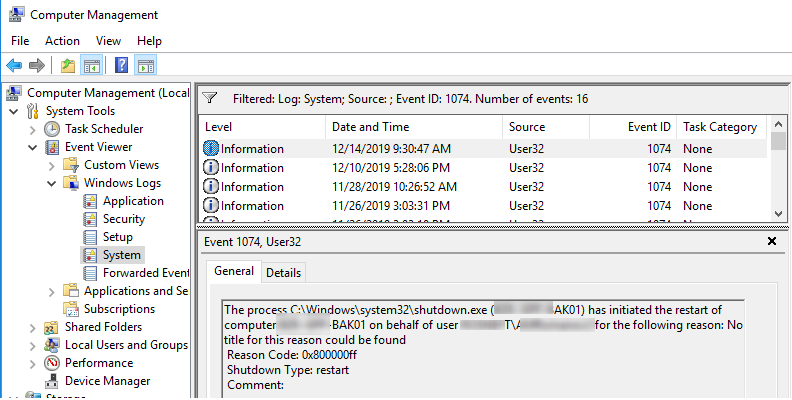Click info icon of 11/28/2019 event

[x=210, y=187]
